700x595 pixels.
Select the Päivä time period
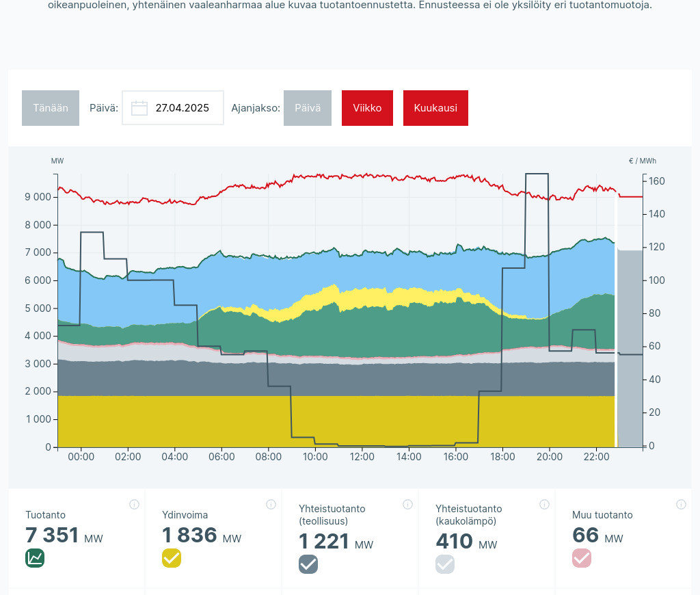click(x=308, y=108)
